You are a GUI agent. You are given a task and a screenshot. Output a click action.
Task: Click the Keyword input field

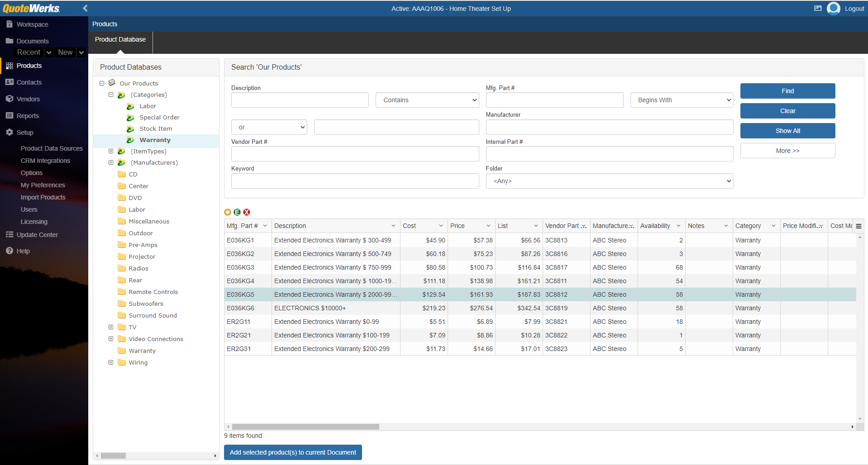pos(355,181)
